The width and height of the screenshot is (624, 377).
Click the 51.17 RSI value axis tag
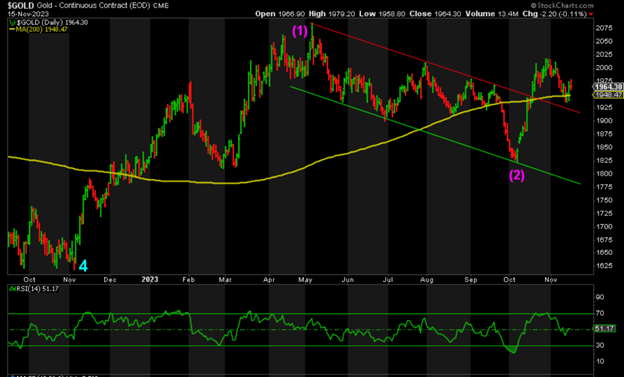[604, 328]
